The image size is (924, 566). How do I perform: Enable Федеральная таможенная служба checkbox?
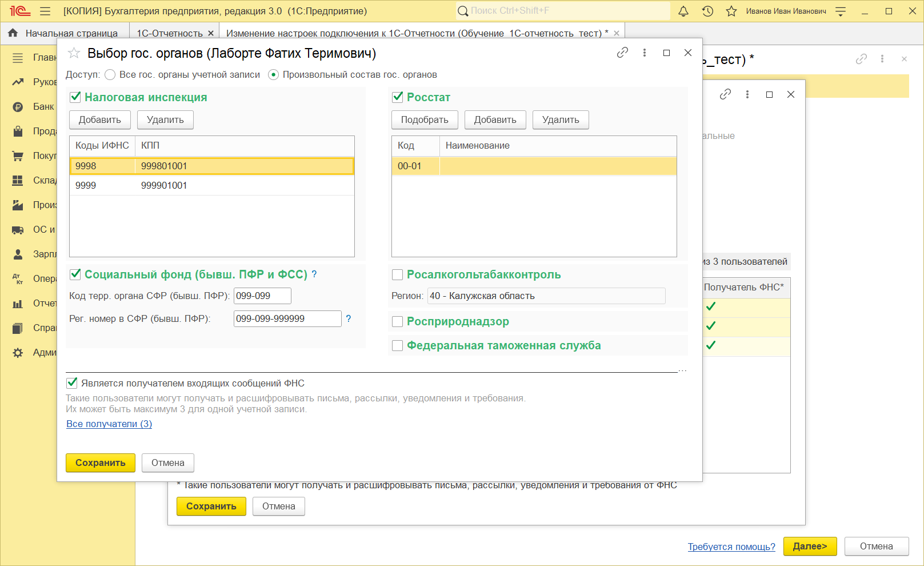[x=398, y=346]
